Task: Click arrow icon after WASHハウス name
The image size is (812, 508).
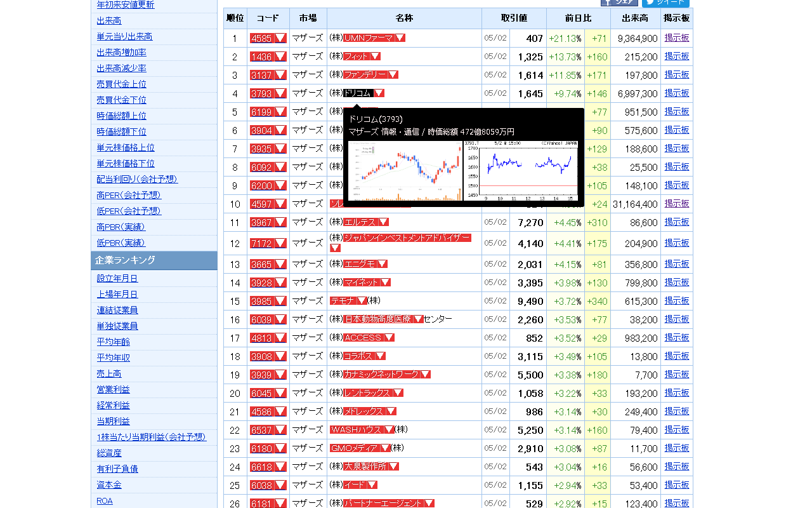Action: point(390,430)
